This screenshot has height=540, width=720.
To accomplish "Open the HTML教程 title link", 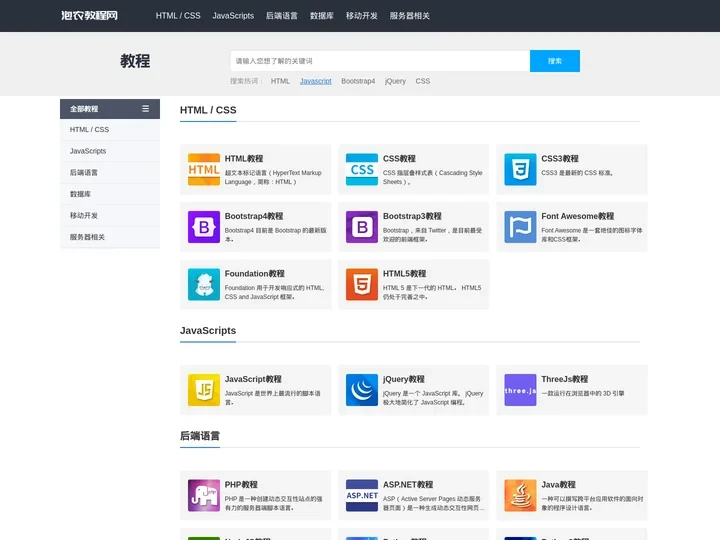I will [244, 158].
